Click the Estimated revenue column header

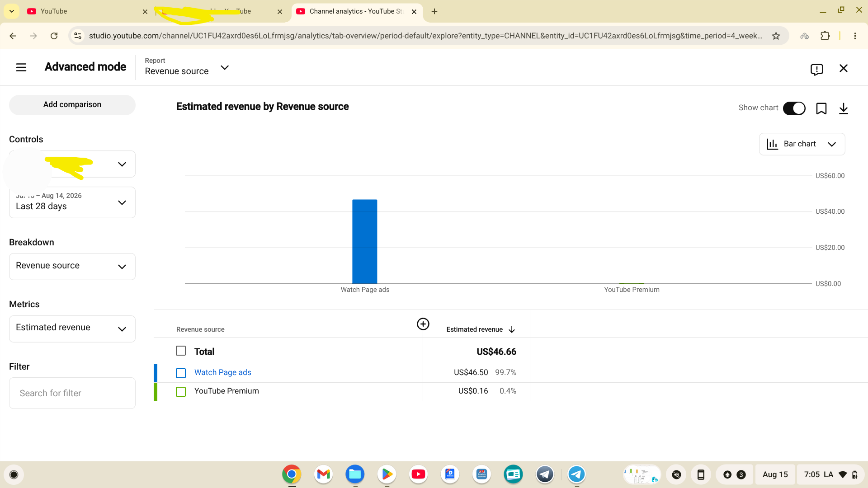pyautogui.click(x=475, y=329)
